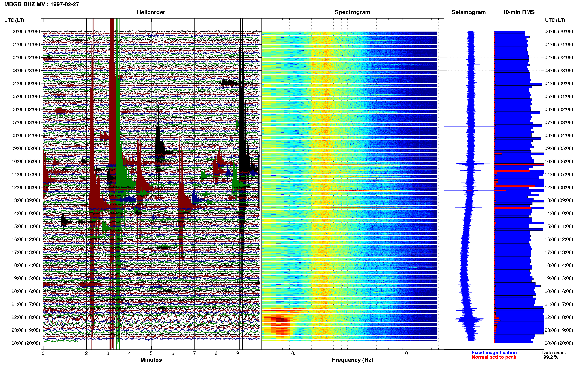Click the 'Data avail.' label

554,352
